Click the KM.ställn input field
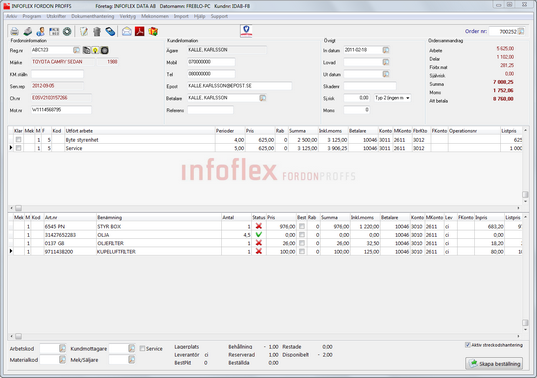This screenshot has height=378, width=537. (x=57, y=74)
